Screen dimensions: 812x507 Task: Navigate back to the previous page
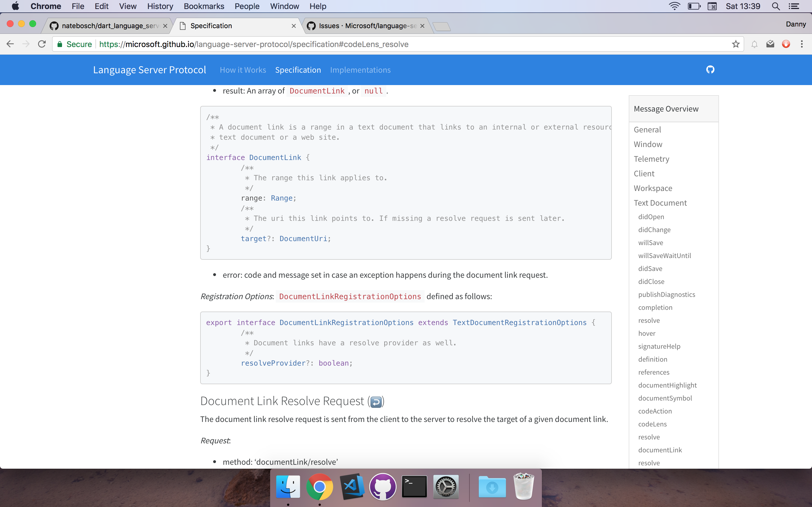pos(10,44)
